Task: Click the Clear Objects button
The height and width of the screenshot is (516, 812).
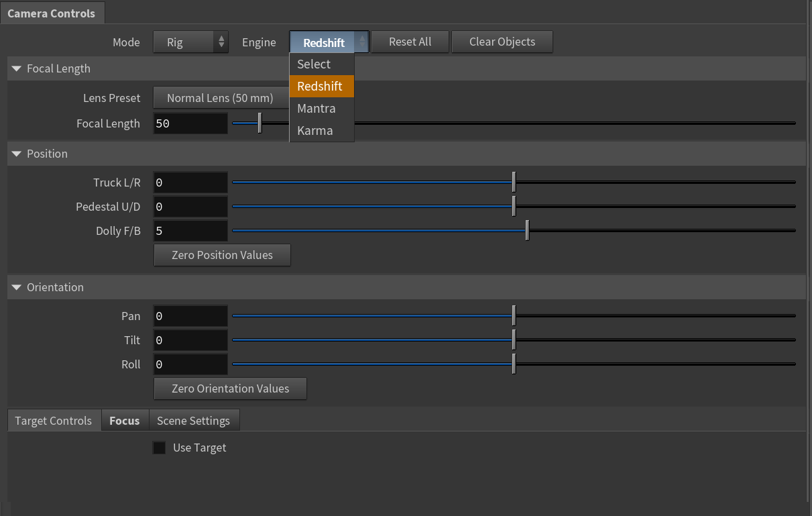Action: coord(502,42)
